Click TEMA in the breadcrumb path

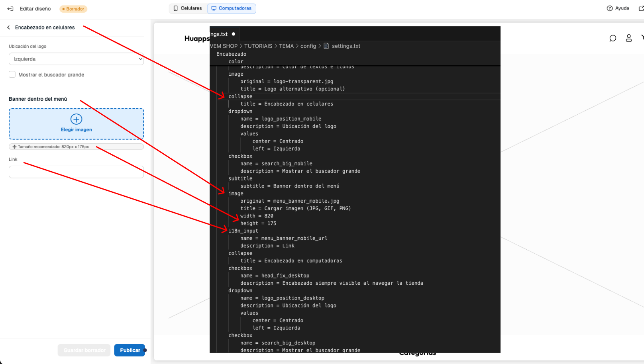pos(286,46)
